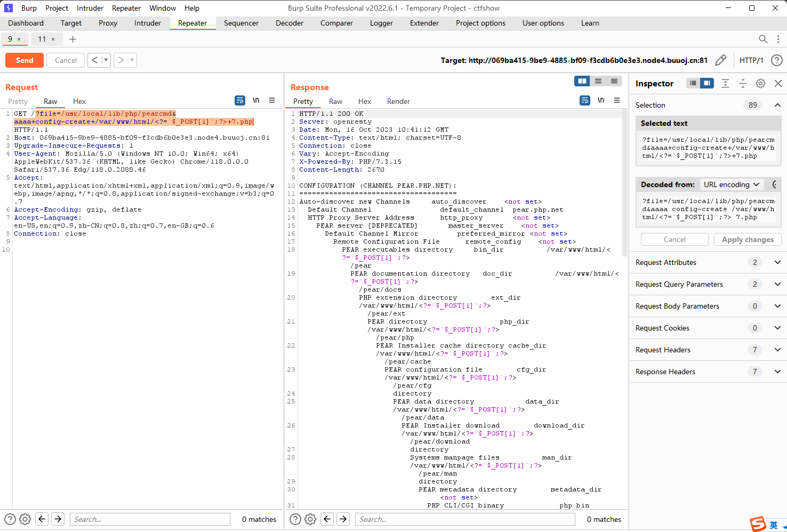Collapse all Inspector sections icon
Viewport: 787px width, 532px height.
tap(743, 83)
